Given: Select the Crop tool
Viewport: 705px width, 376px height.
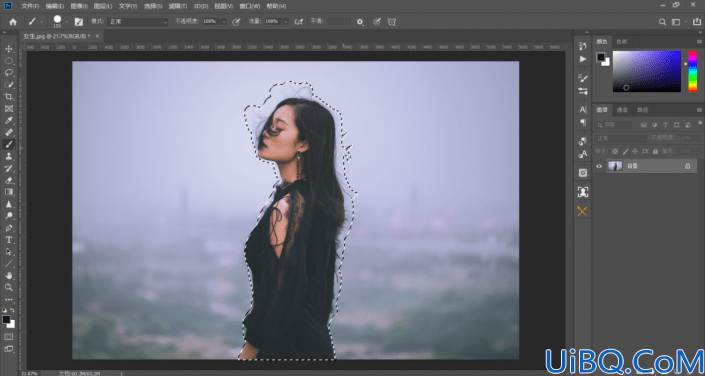Looking at the screenshot, I should click(9, 96).
